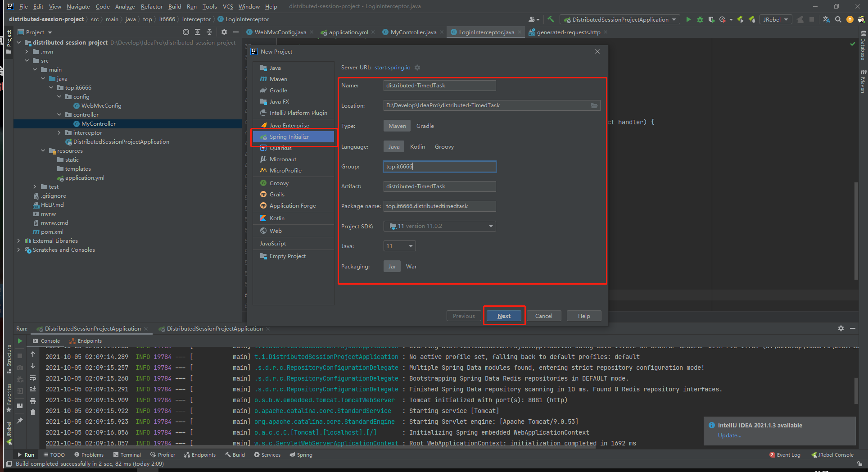Image resolution: width=868 pixels, height=472 pixels.
Task: Open Project panel settings gear
Action: 224,32
